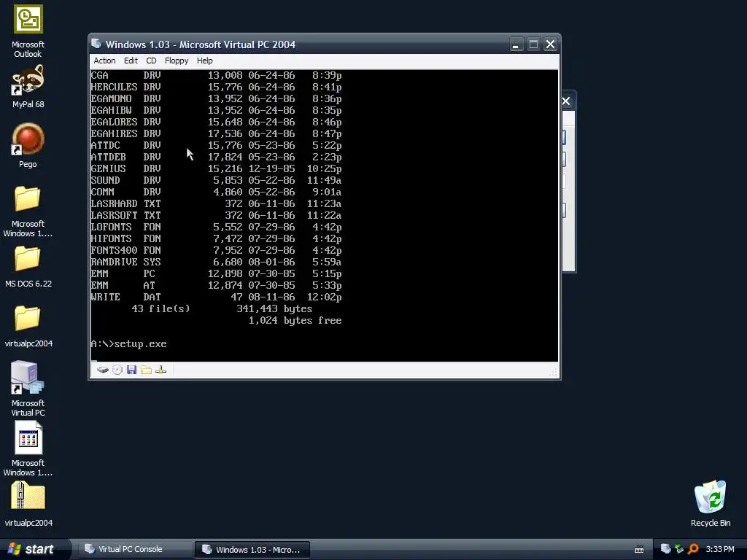This screenshot has width=747, height=560.
Task: Click the '43 file(s)' summary line
Action: [222, 308]
